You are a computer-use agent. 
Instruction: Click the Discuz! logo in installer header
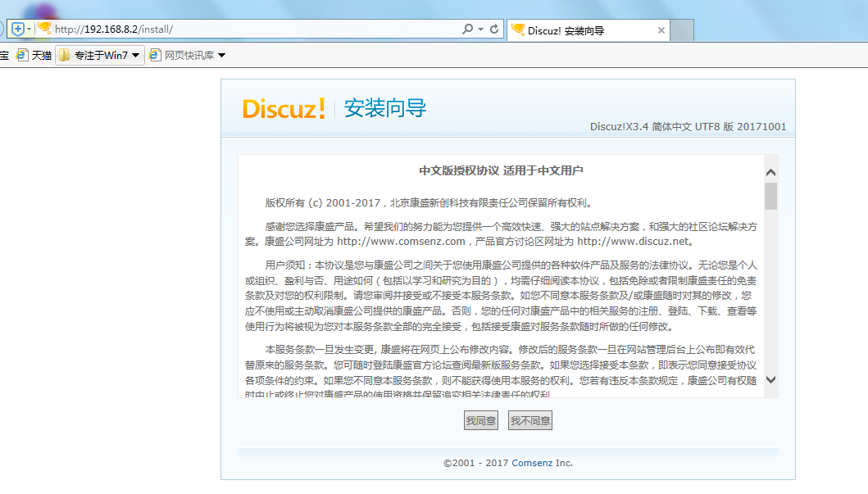coord(284,108)
